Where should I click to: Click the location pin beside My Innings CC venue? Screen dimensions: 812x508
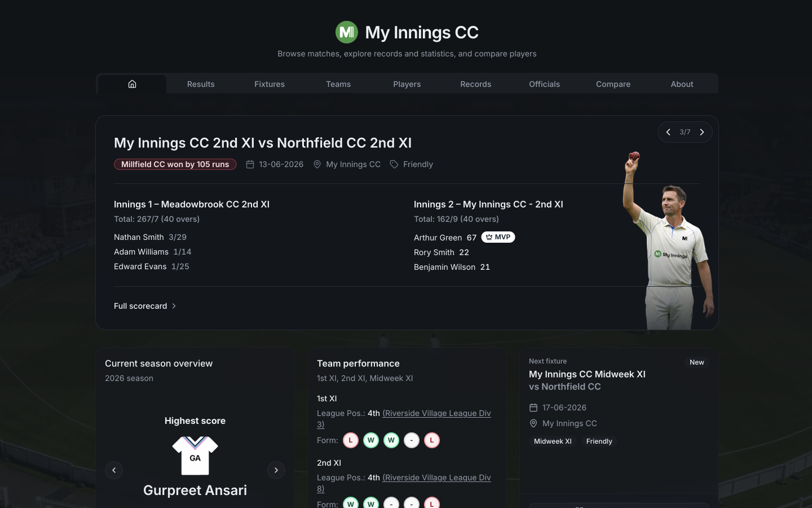(x=317, y=164)
